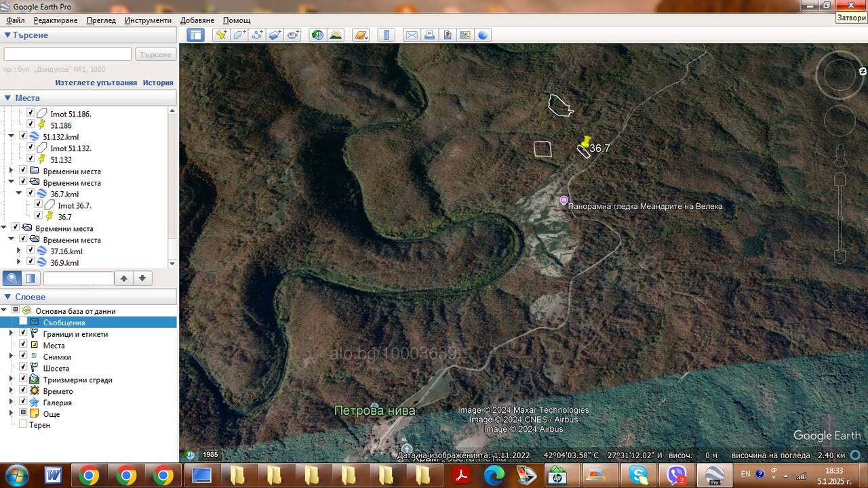Uncheck the 51.132.kml checkbox
The height and width of the screenshot is (488, 868).
click(x=23, y=136)
